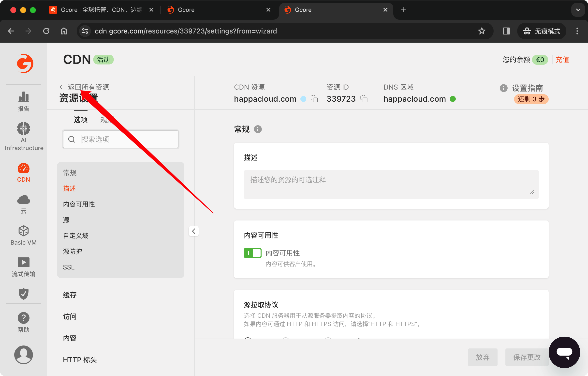Click the 描述 description textarea
The height and width of the screenshot is (376, 588).
(x=391, y=185)
